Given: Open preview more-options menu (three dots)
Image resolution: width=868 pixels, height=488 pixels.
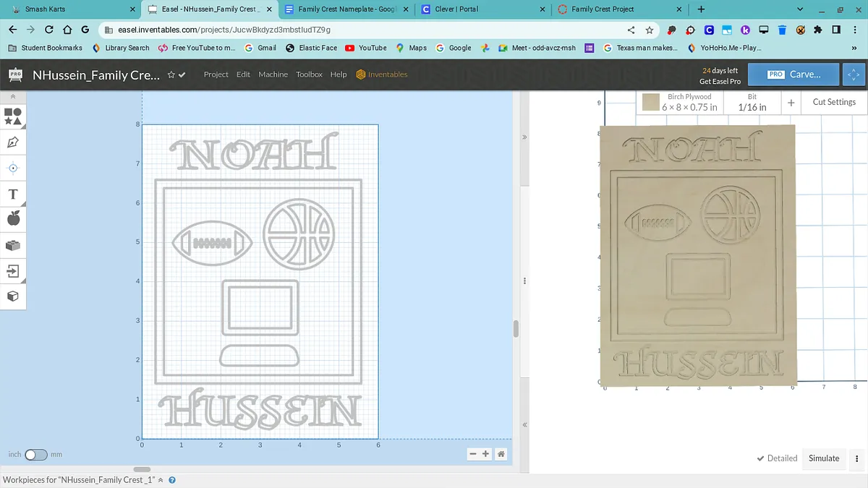Looking at the screenshot, I should click(857, 458).
